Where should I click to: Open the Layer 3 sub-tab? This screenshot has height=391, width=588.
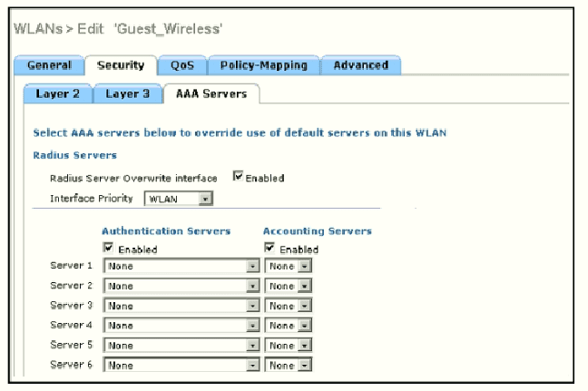pos(127,93)
